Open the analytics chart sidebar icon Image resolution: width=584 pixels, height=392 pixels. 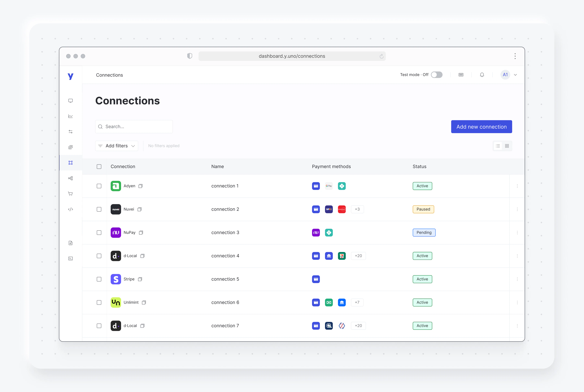tap(71, 116)
